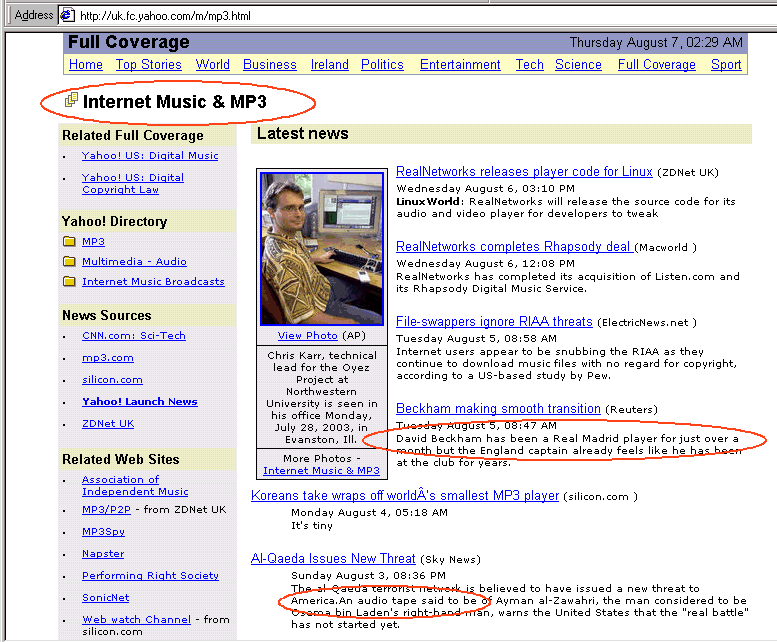Click the date 'Thursday August 7, 02:29 AM'
Viewport: 777px width, 642px height.
[656, 43]
